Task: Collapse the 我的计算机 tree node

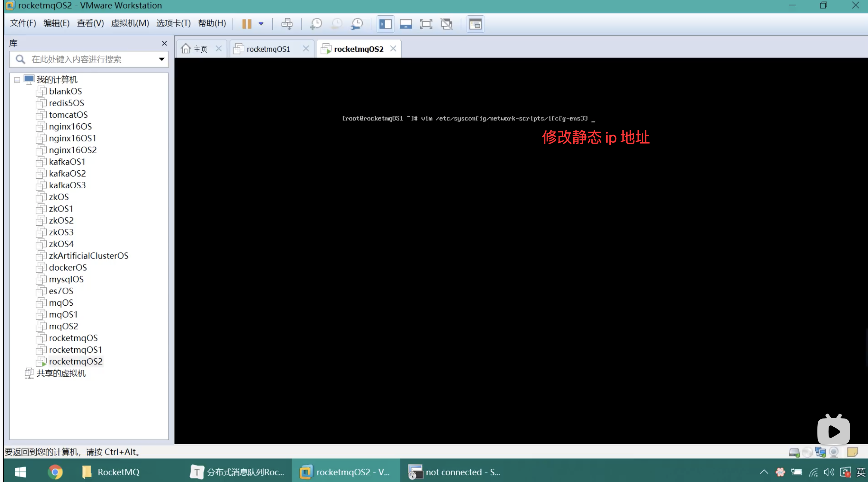Action: (x=17, y=80)
